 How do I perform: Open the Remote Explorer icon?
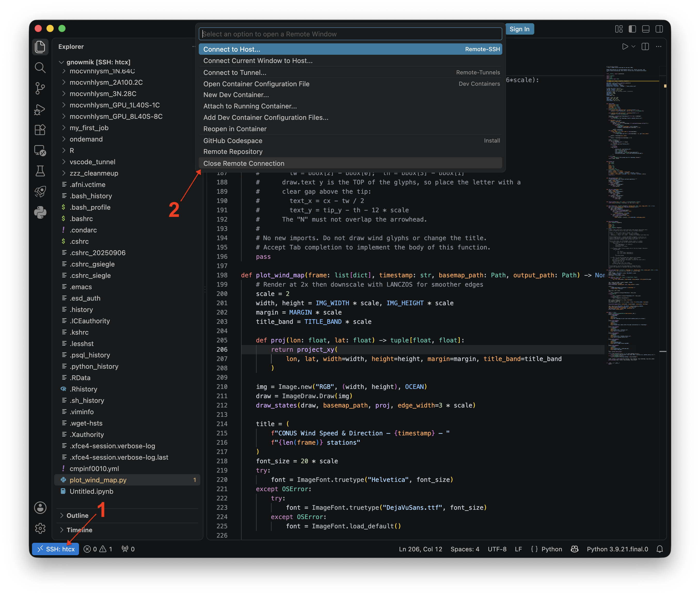(40, 150)
